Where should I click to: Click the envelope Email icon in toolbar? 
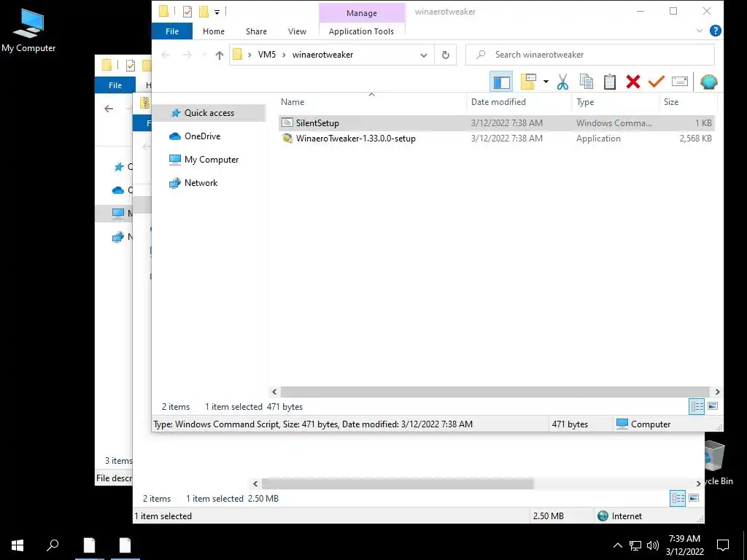click(680, 82)
